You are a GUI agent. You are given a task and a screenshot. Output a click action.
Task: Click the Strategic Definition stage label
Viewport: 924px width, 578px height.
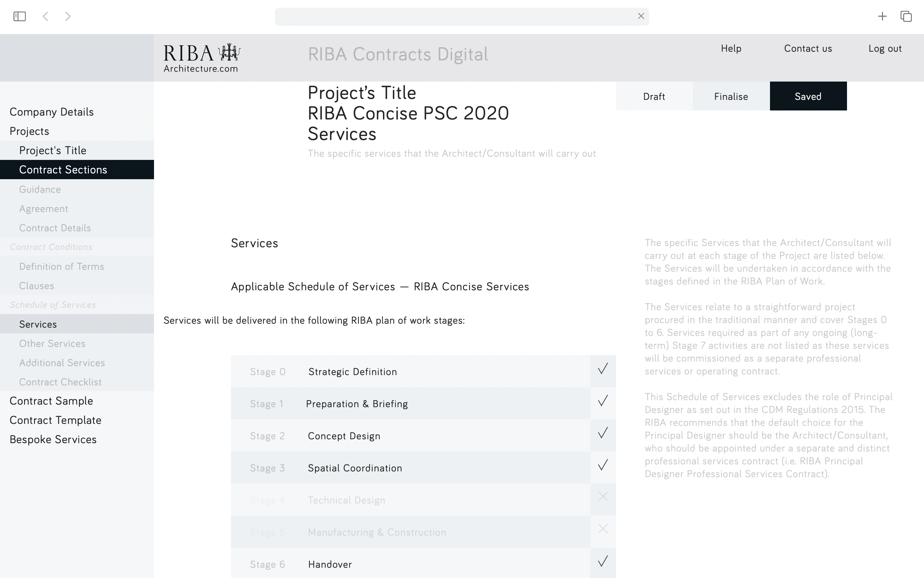352,372
